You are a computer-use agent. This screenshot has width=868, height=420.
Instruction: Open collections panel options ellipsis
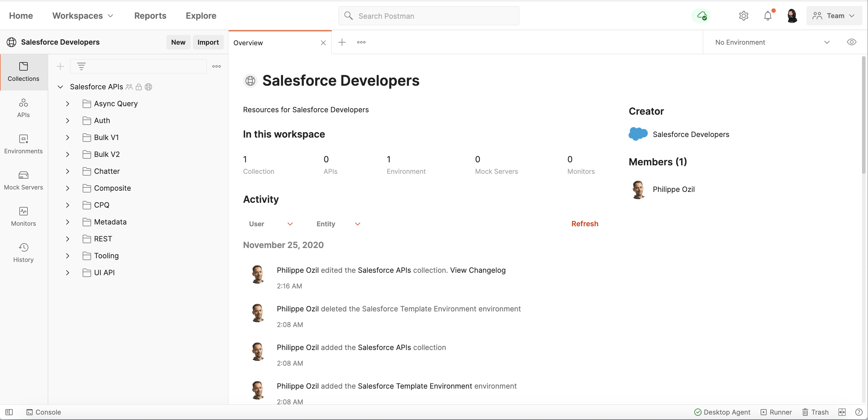point(217,66)
